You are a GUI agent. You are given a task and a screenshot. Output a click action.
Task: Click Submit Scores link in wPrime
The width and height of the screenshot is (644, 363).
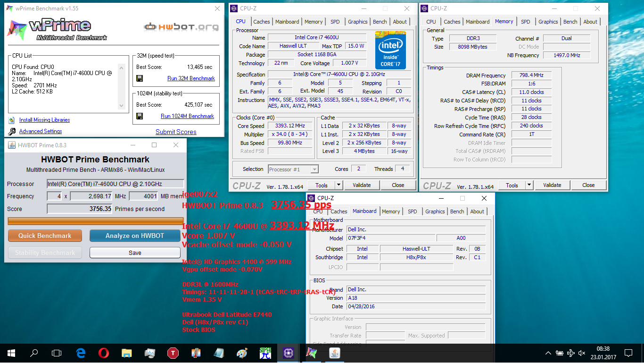pyautogui.click(x=176, y=132)
